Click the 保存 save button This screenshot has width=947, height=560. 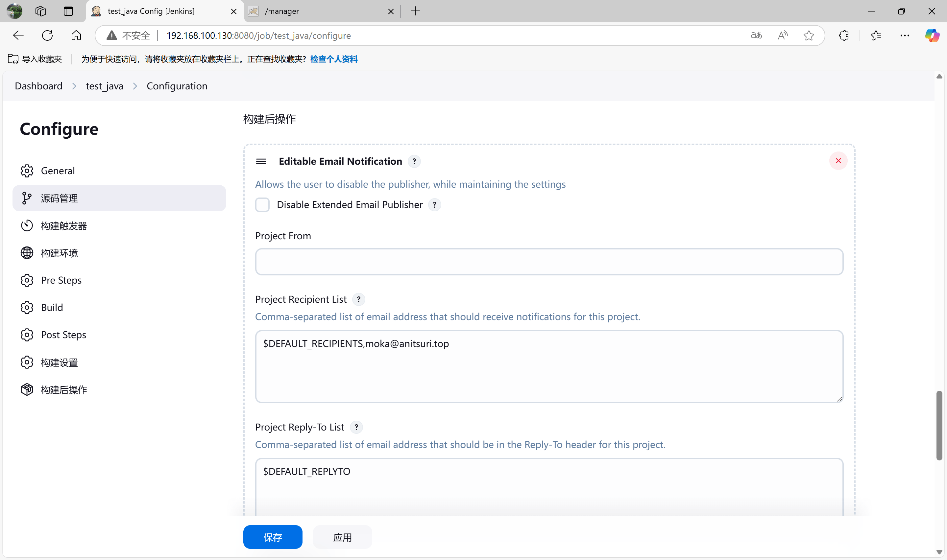click(273, 537)
